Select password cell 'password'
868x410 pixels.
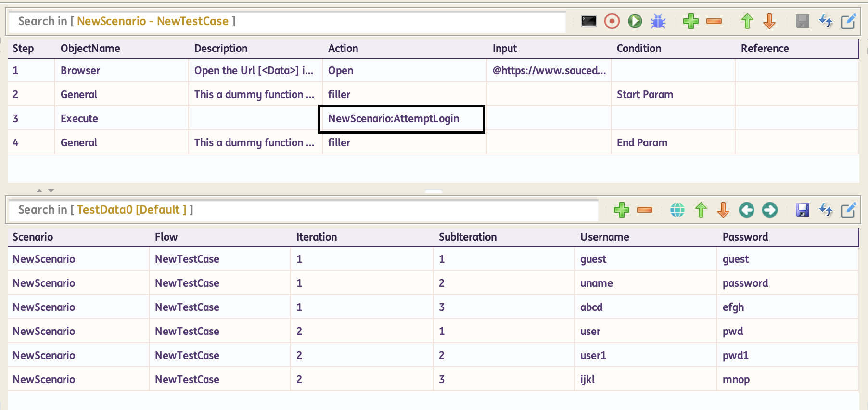point(788,283)
